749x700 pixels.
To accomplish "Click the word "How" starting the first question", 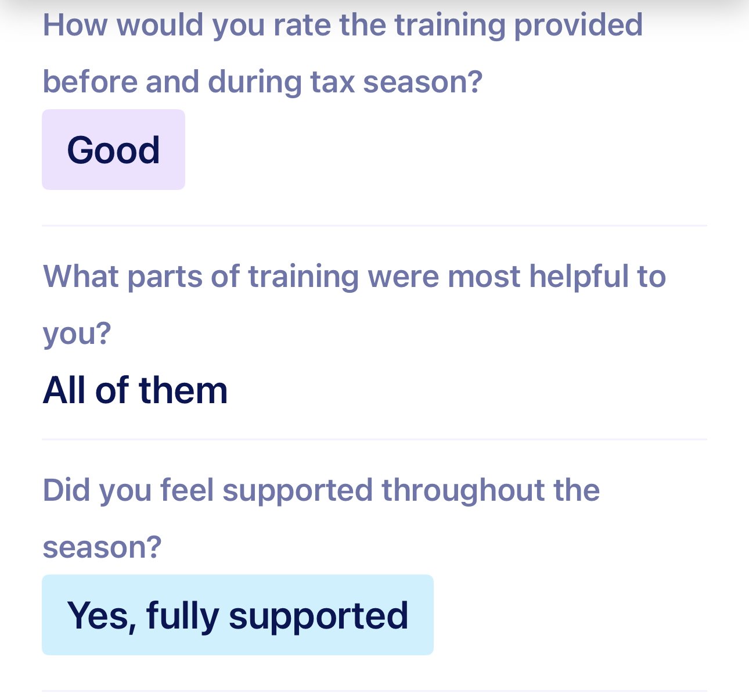I will pos(75,25).
